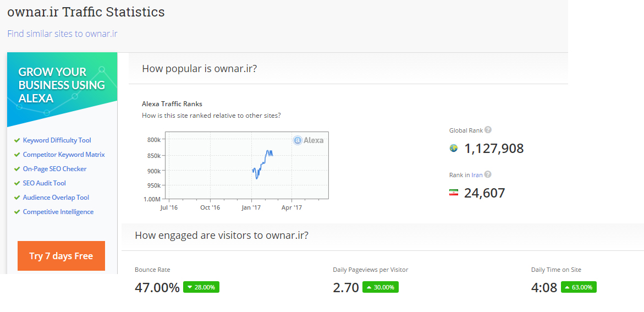Click the Daily Pageviews per Visitor label
The height and width of the screenshot is (312, 644).
371,270
